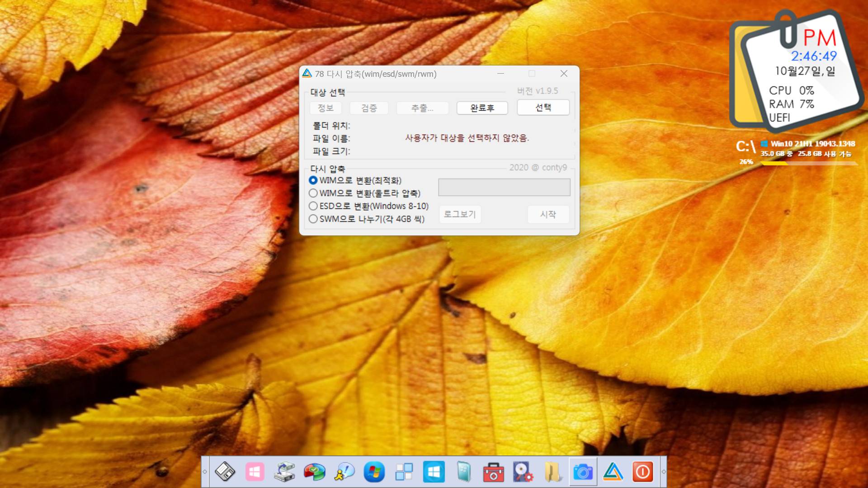Open the four-squares tile icon in dock
868x488 pixels.
pyautogui.click(x=404, y=472)
